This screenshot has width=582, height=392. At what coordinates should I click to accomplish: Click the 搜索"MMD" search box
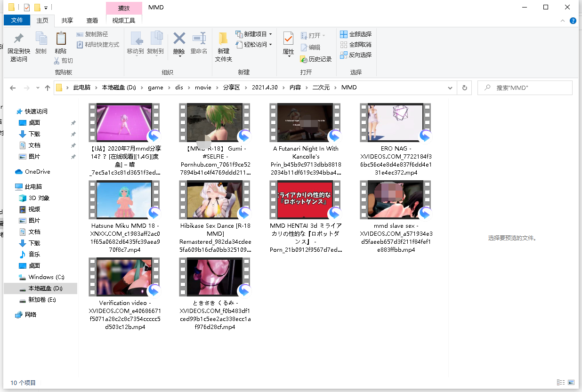click(525, 88)
